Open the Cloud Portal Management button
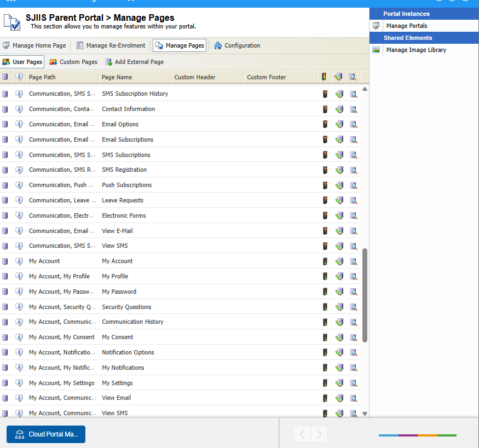This screenshot has height=448, width=479. (46, 434)
